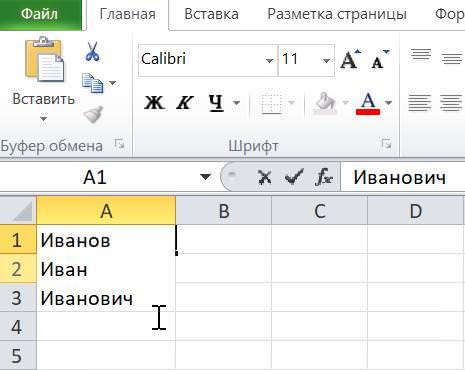Toggle bold Ж formatting
465x370 pixels.
pyautogui.click(x=154, y=103)
